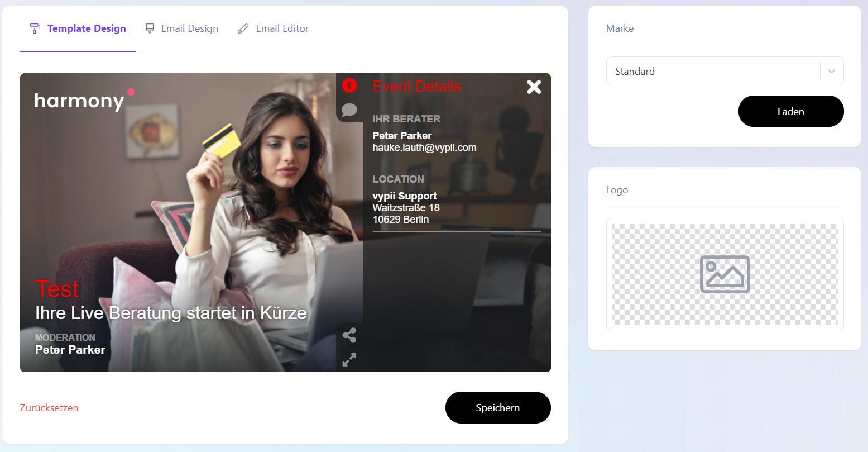
Task: Switch to the Email Editor tab
Action: point(274,28)
